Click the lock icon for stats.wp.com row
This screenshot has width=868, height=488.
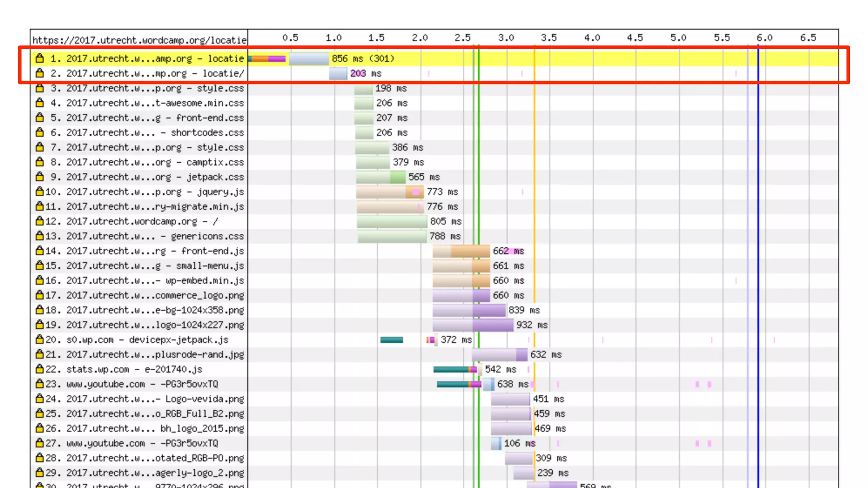click(x=40, y=369)
